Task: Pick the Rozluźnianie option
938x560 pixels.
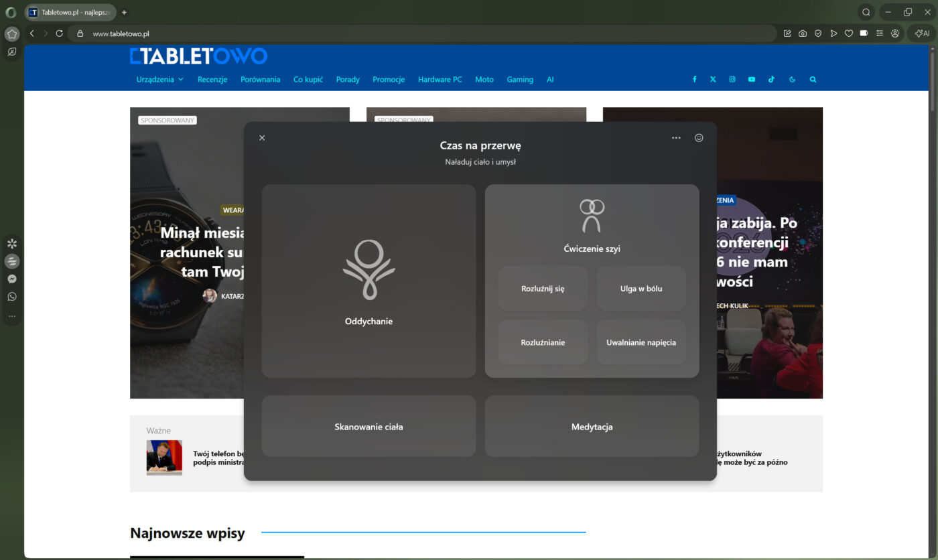Action: click(x=543, y=342)
